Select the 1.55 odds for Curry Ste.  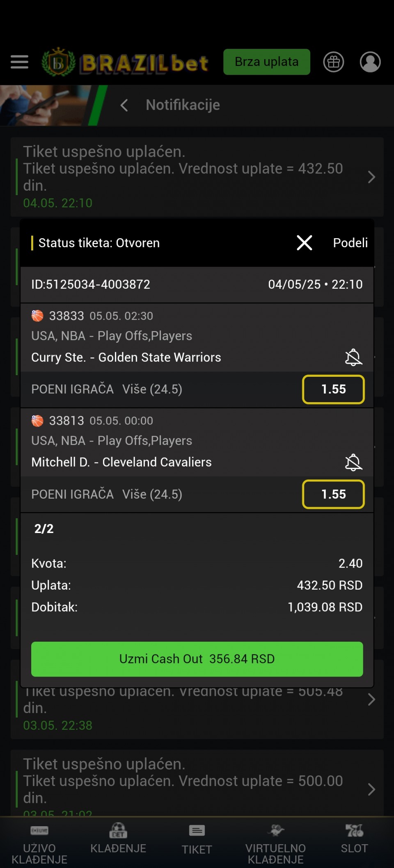(x=333, y=389)
